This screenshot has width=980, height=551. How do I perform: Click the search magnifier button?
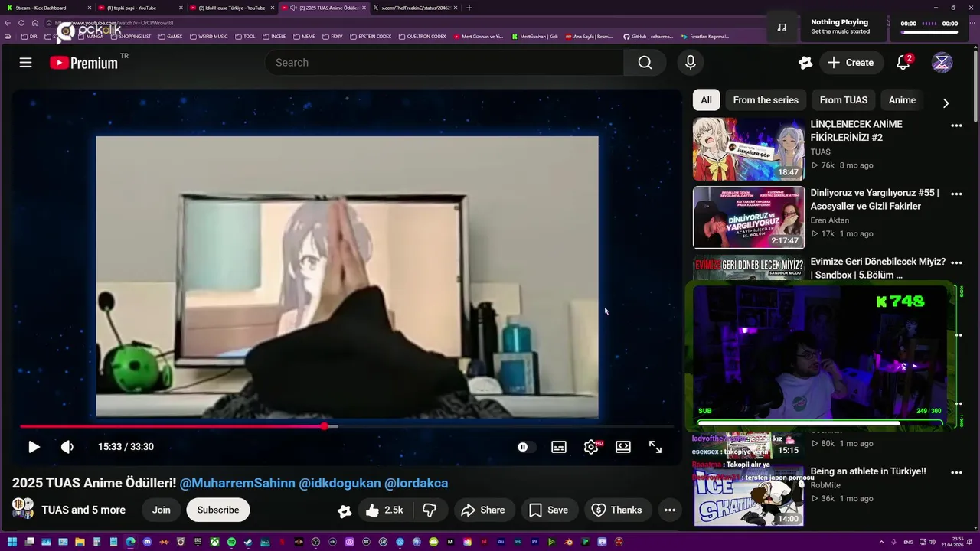645,63
